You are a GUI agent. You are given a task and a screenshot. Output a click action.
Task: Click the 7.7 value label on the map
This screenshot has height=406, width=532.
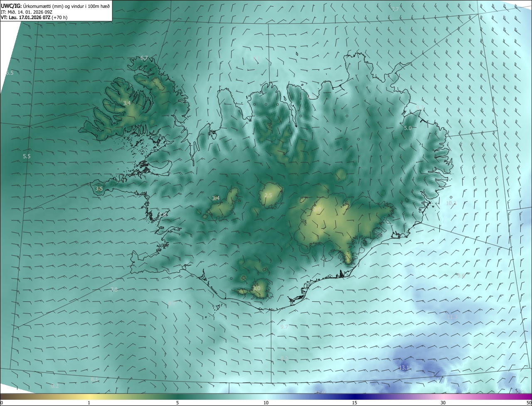(x=395, y=9)
